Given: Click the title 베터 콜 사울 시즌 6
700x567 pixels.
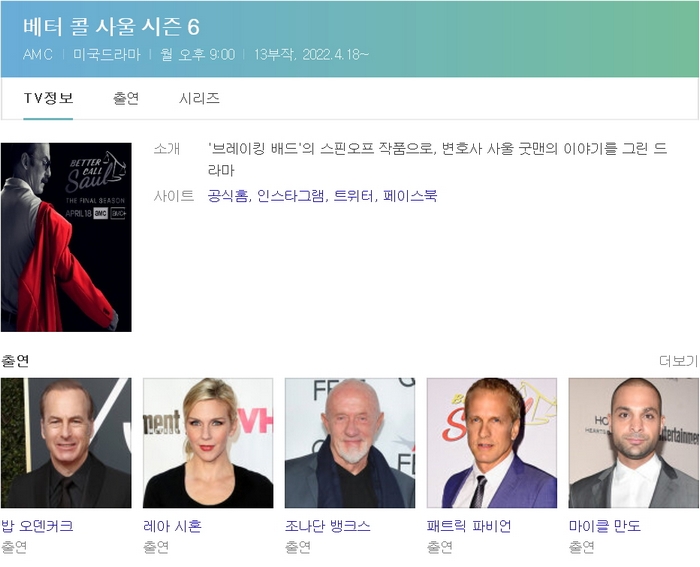Looking at the screenshot, I should click(x=111, y=27).
